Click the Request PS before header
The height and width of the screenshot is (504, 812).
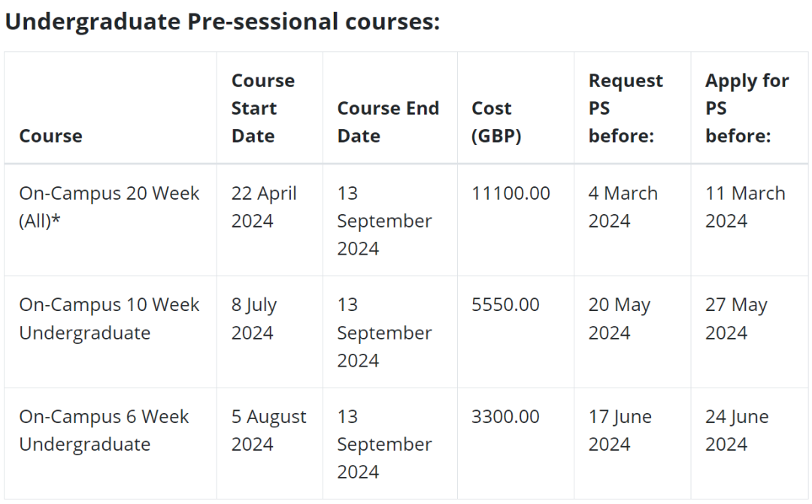[626, 108]
